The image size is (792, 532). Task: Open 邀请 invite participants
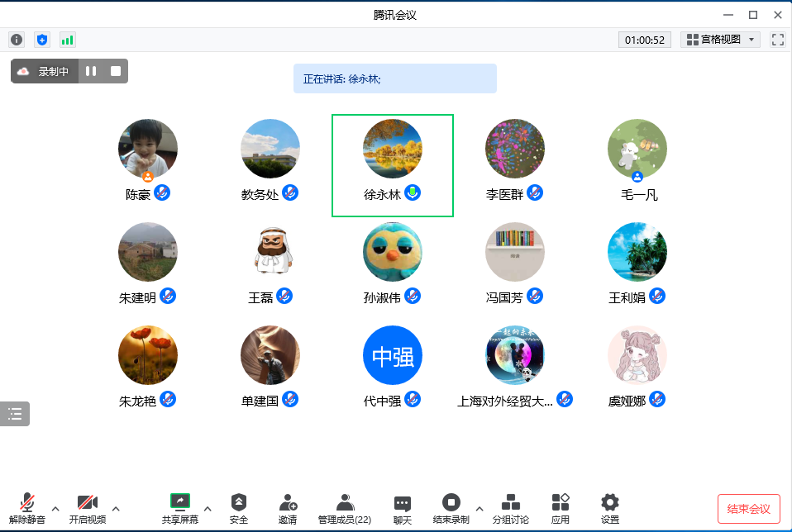click(x=288, y=507)
